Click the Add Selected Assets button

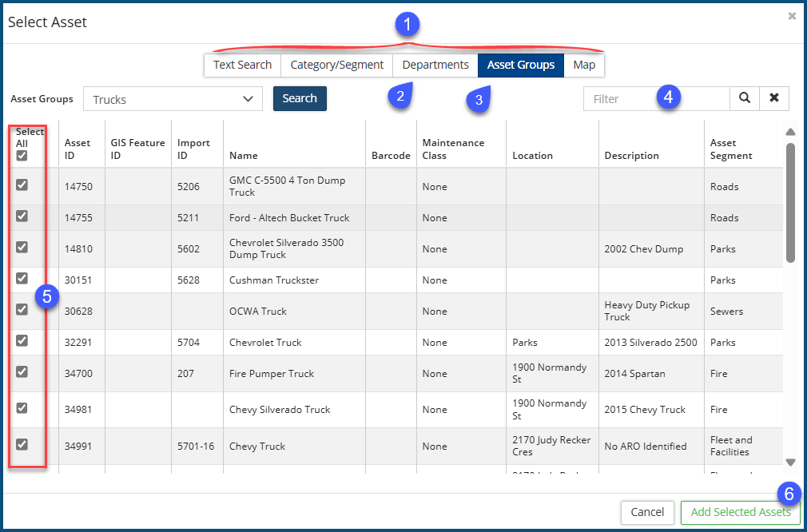740,512
